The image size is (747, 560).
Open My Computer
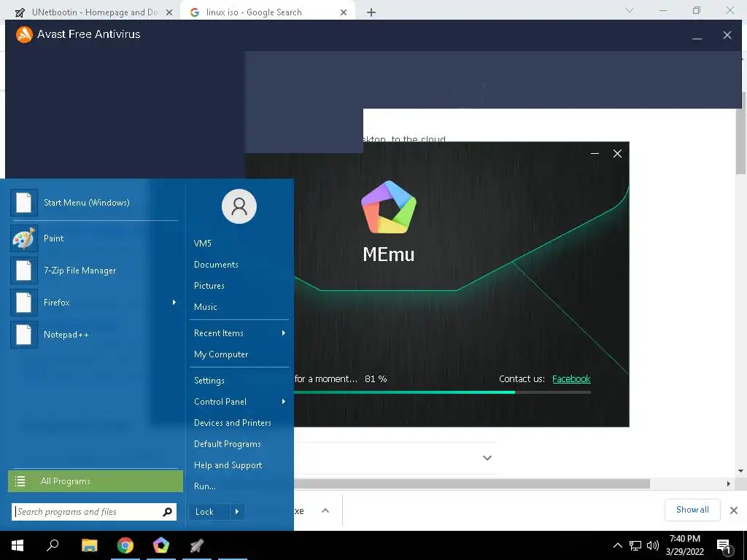221,354
